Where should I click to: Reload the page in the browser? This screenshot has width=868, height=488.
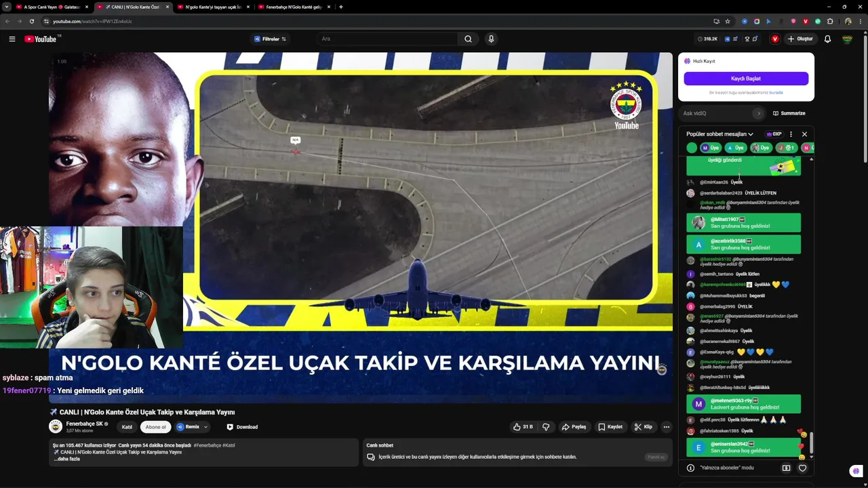(32, 21)
